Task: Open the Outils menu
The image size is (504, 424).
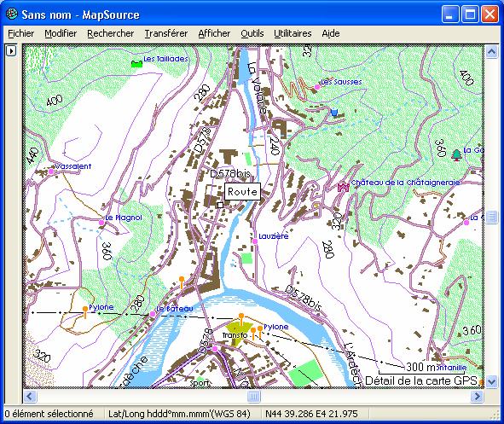Action: pos(252,33)
